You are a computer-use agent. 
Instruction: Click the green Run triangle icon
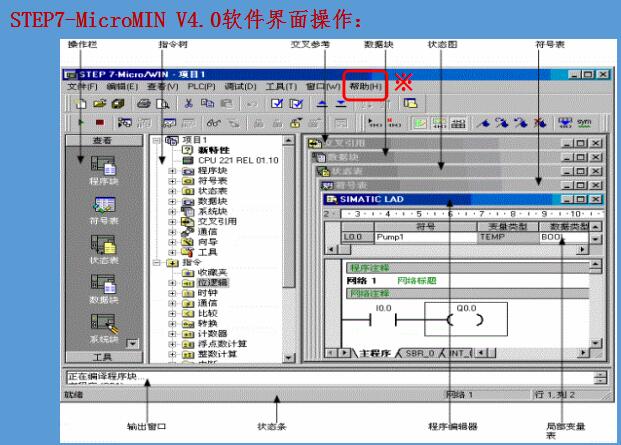click(x=81, y=122)
